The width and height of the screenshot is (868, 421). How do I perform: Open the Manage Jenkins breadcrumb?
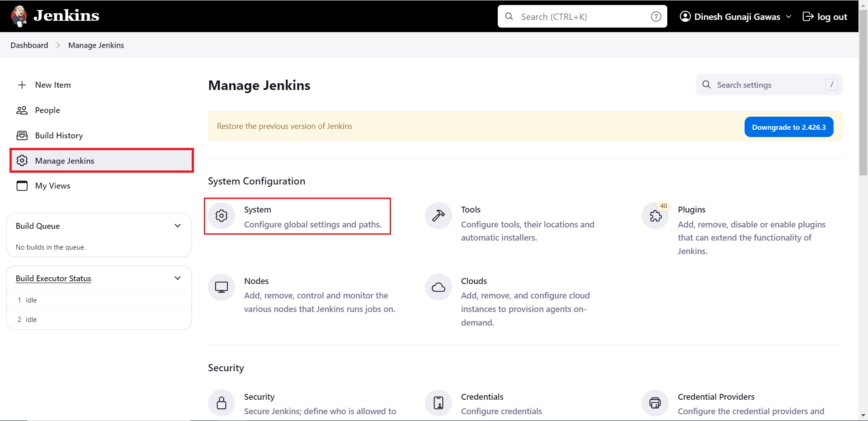point(96,45)
